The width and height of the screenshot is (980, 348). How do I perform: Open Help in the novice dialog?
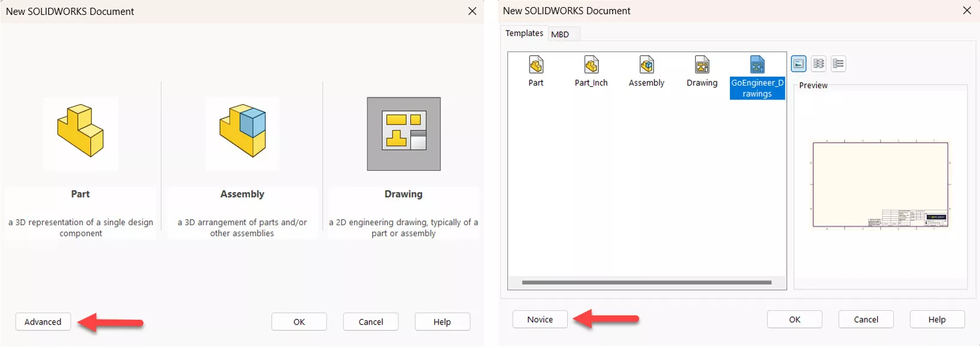coord(442,322)
